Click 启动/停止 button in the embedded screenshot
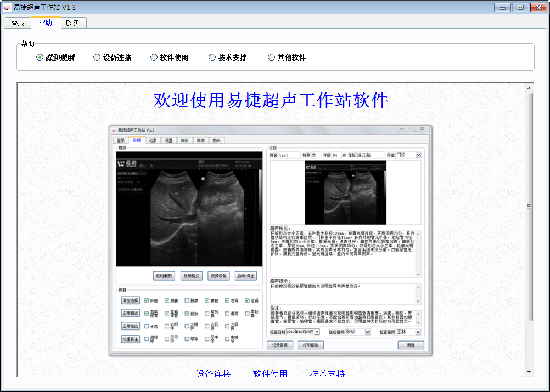Screen dimensions: 550x392 (x=245, y=276)
